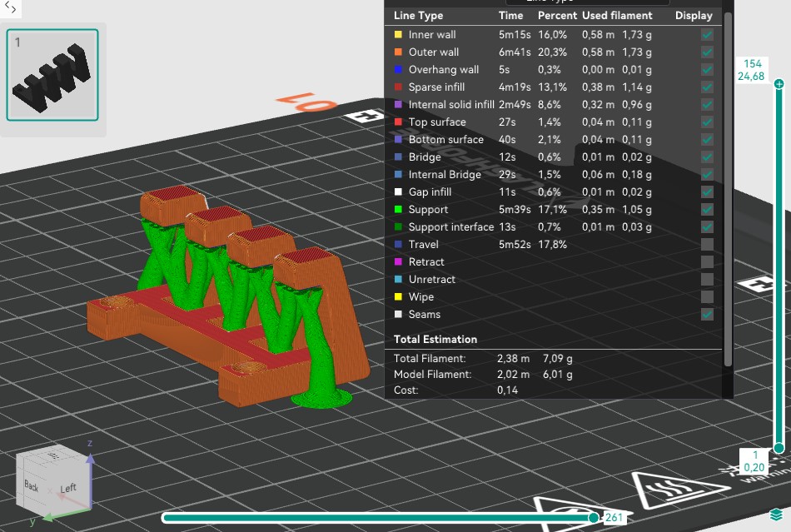The height and width of the screenshot is (532, 791).
Task: Click the Cost value "0,14"
Action: coord(507,390)
